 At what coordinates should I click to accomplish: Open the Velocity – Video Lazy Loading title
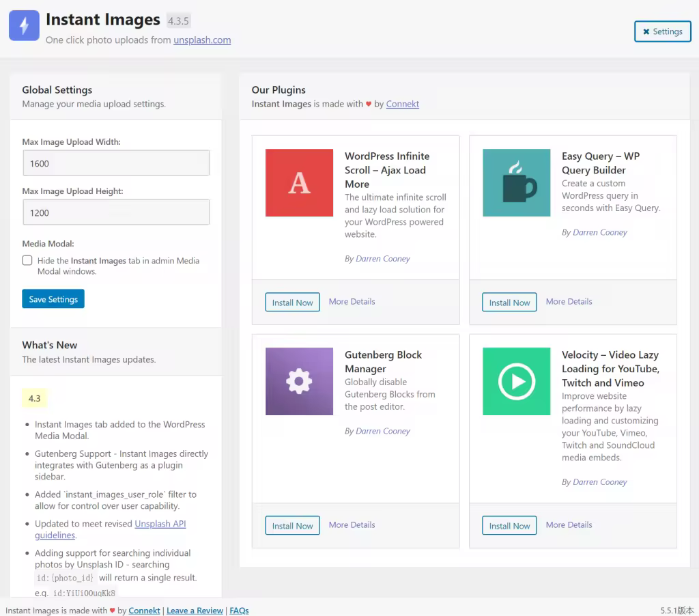(x=610, y=369)
